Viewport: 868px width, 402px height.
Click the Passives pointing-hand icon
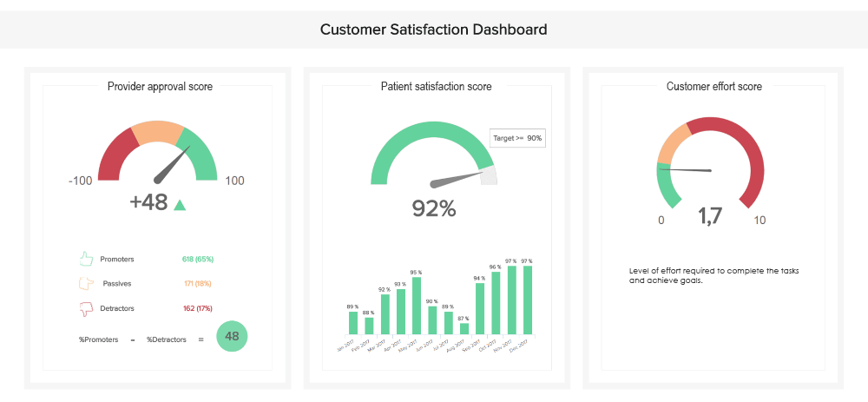click(86, 283)
